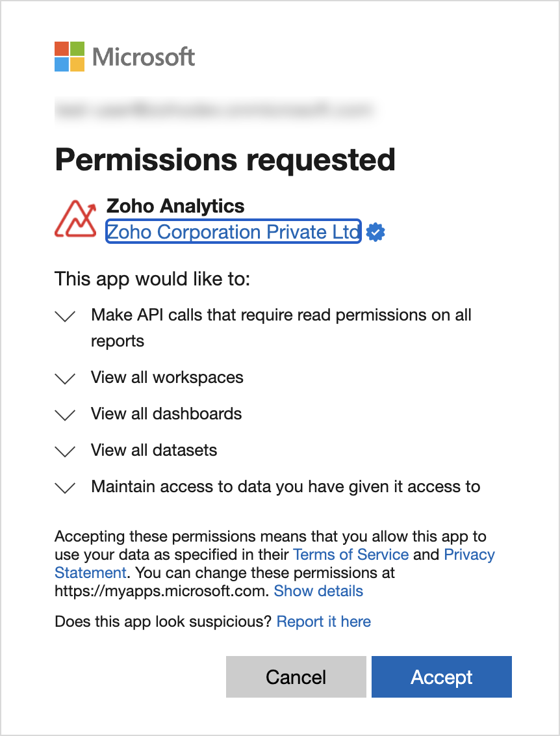The image size is (560, 736).
Task: Click the Microsoft wordmark text
Action: click(x=144, y=57)
